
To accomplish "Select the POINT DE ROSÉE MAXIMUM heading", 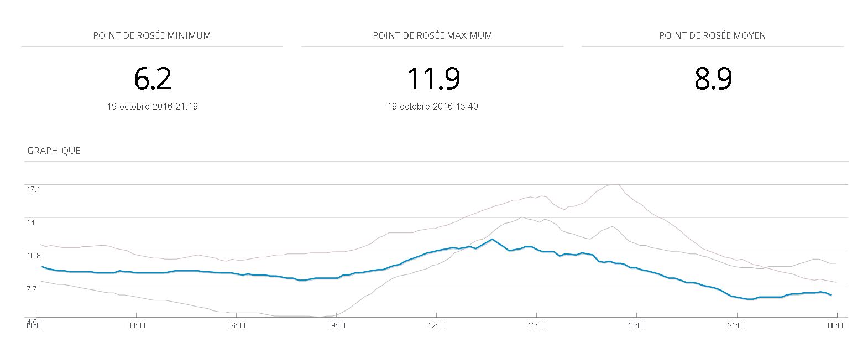I will click(432, 35).
